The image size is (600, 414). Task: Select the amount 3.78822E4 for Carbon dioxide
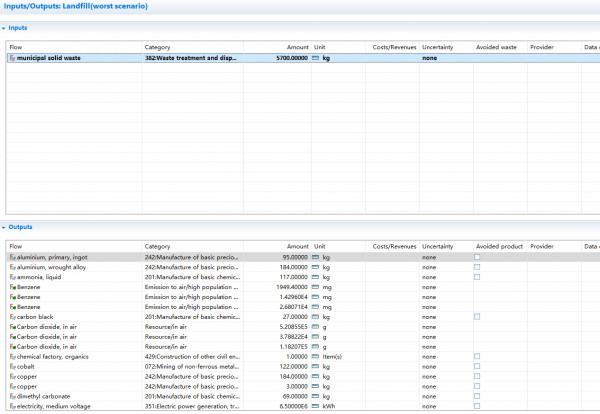tap(293, 337)
